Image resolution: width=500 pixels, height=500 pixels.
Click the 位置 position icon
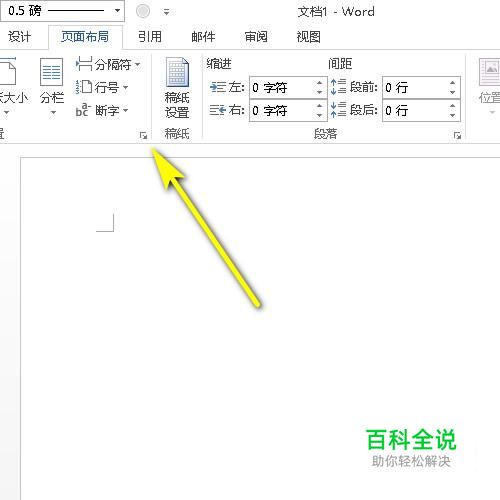489,72
